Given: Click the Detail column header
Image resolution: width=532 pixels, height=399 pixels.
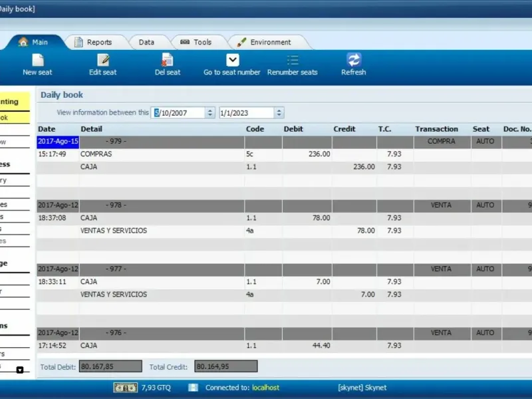Looking at the screenshot, I should pos(91,129).
